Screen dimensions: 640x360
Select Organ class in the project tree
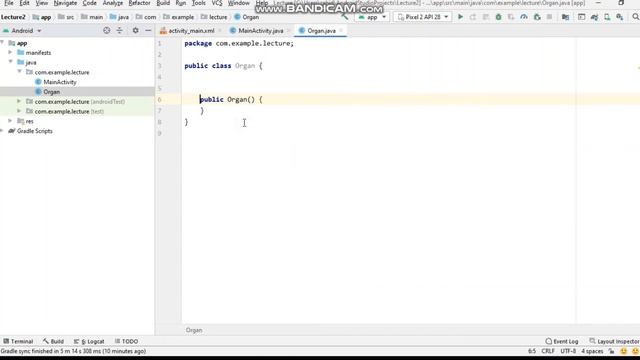tap(51, 92)
